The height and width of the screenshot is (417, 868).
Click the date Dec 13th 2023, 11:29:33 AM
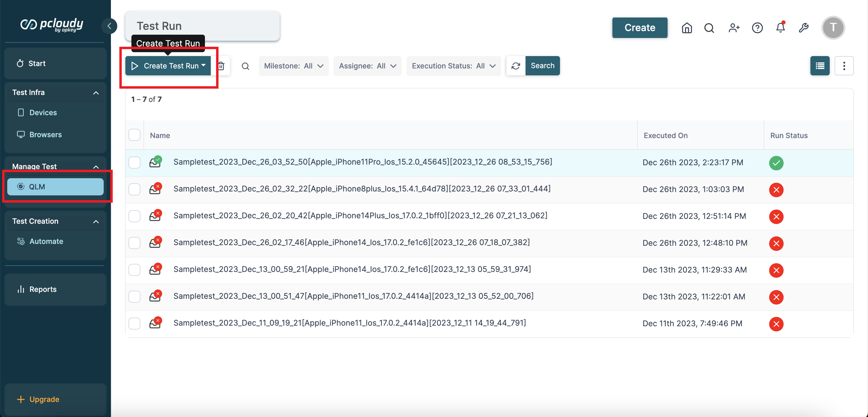click(694, 270)
